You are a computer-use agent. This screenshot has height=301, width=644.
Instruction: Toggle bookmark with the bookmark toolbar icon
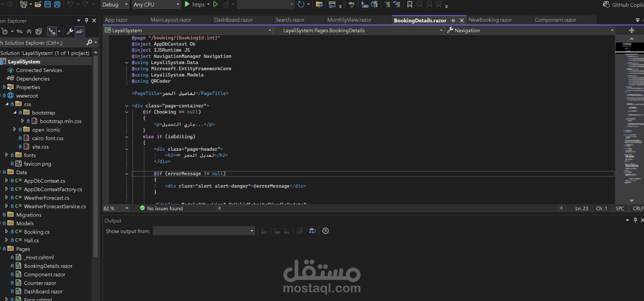[x=410, y=4]
